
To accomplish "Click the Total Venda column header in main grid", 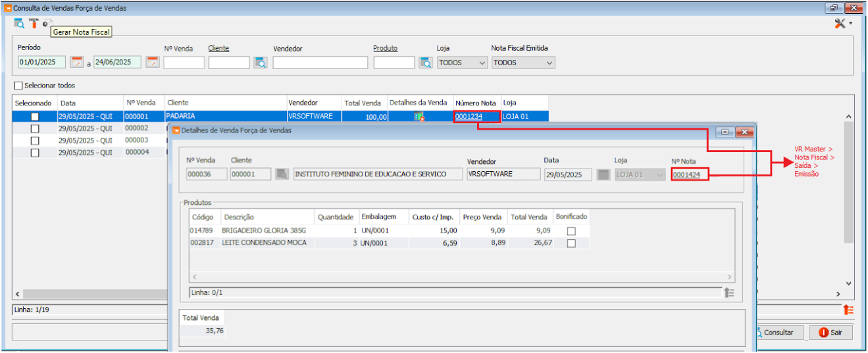I will 363,103.
